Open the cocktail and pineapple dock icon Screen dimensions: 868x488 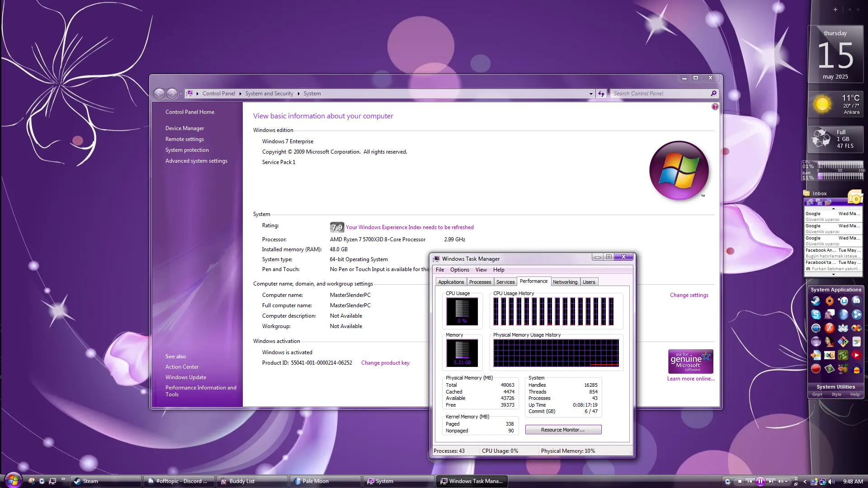843,369
